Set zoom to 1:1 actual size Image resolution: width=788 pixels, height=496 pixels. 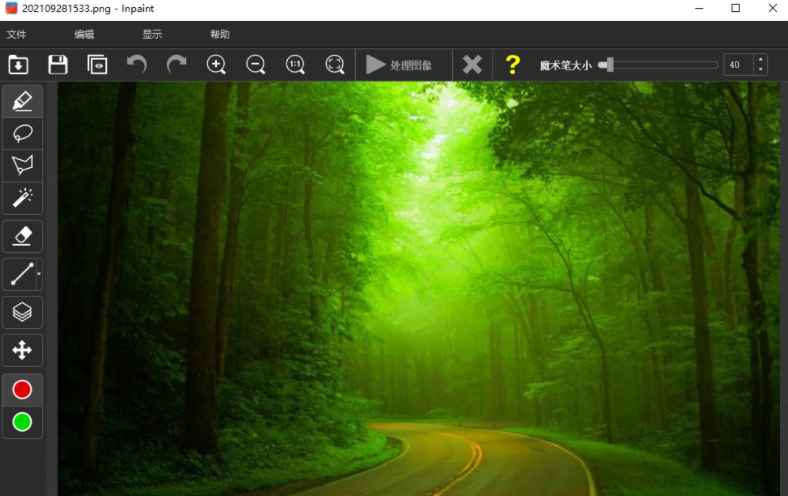coord(295,65)
